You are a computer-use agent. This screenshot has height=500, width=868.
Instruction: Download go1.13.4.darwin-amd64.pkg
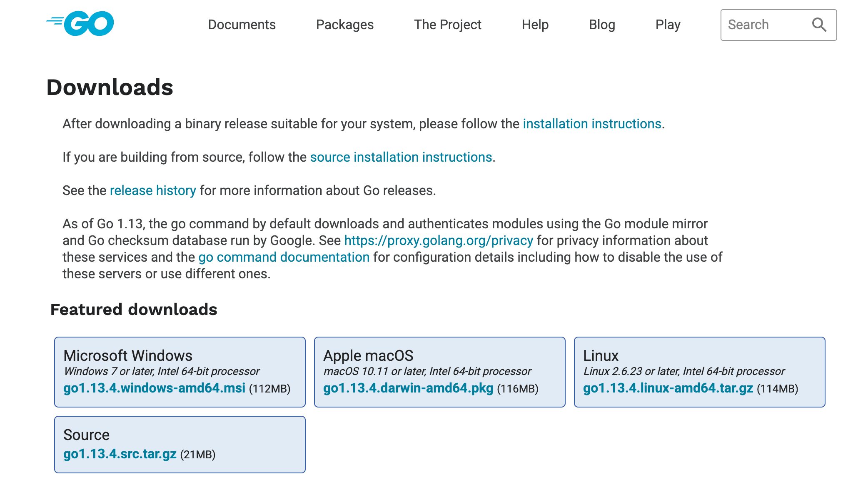pos(408,388)
